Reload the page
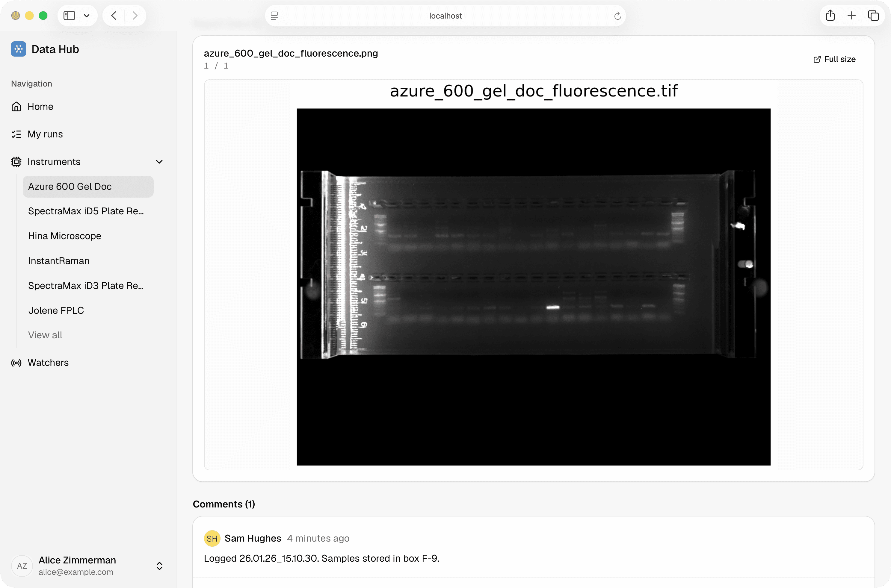 click(x=617, y=16)
